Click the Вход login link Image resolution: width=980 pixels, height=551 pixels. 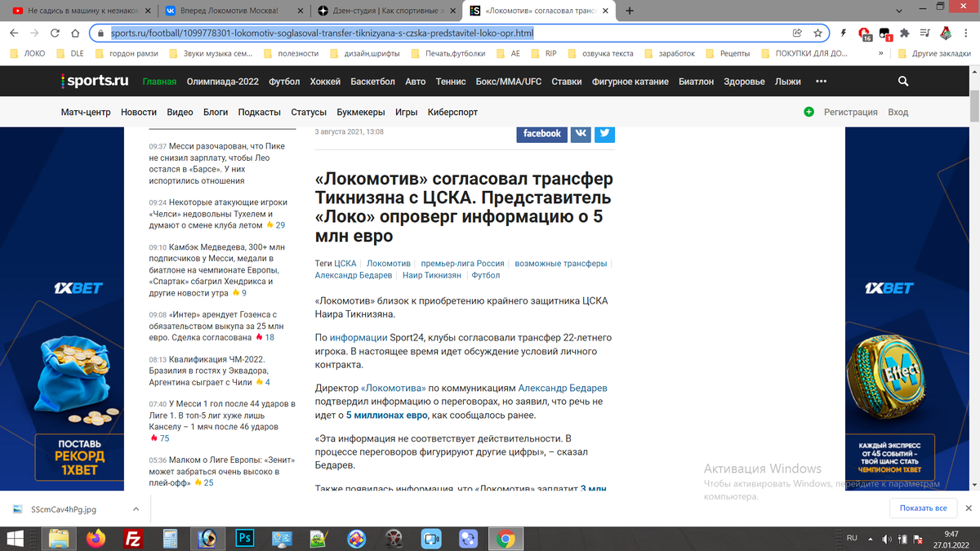click(898, 112)
